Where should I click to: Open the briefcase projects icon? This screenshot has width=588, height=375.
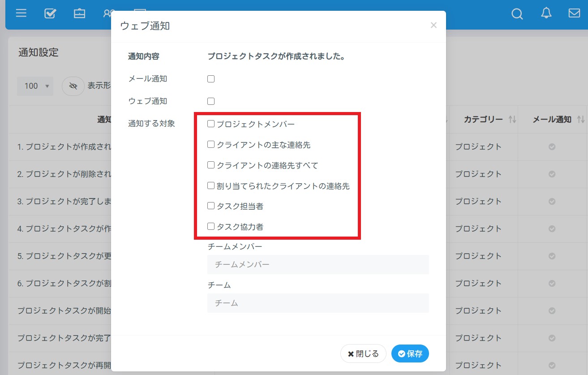point(79,13)
